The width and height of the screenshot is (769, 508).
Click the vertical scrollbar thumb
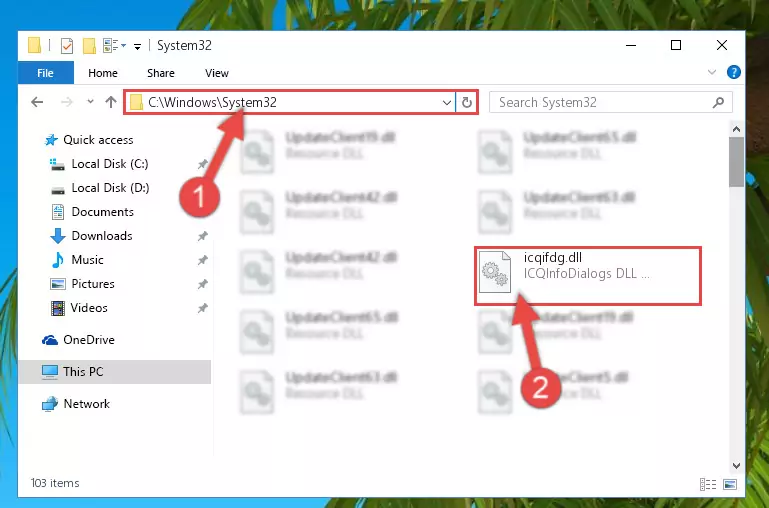tap(736, 162)
